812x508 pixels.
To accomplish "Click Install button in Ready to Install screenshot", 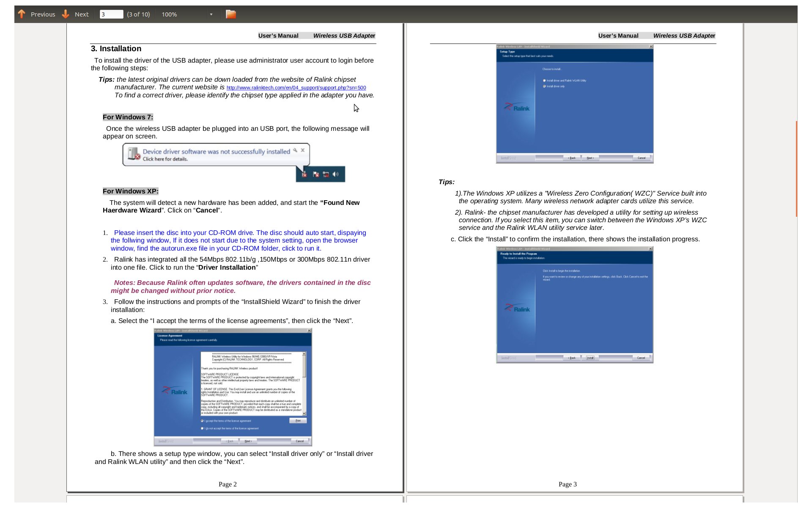I will 590,358.
